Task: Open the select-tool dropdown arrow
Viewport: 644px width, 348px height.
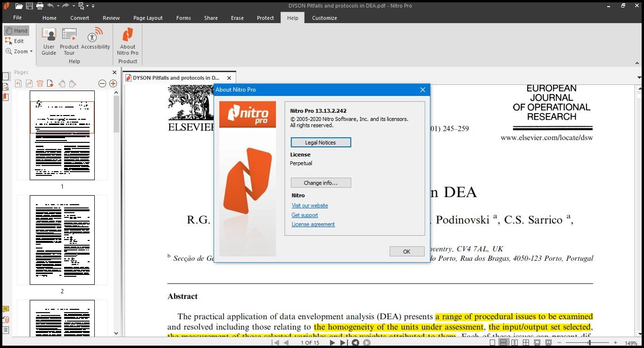Action: 87,6
